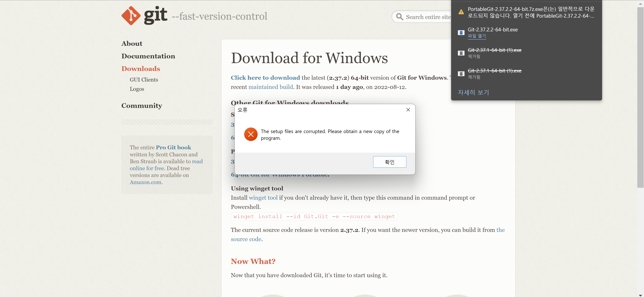This screenshot has width=644, height=297.
Task: Open the Pro Git book link
Action: pos(174,147)
